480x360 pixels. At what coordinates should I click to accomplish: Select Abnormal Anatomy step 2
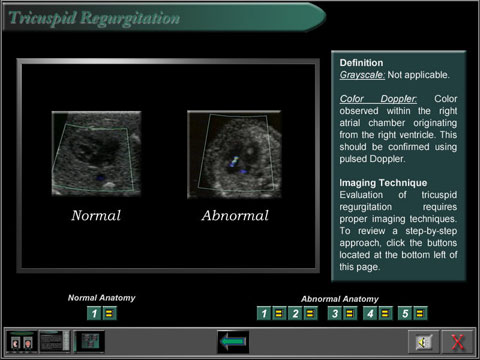click(295, 313)
